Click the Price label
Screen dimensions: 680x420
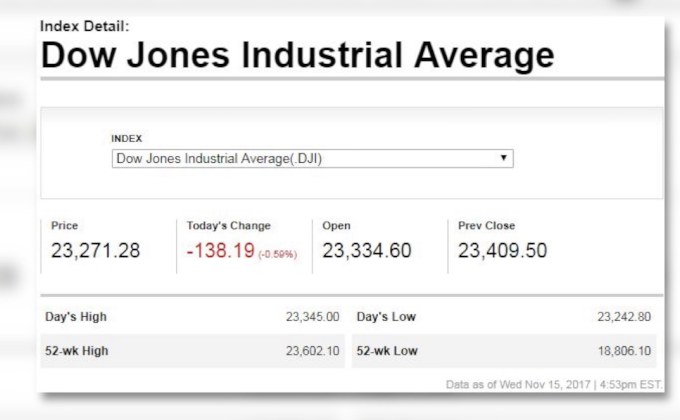(64, 226)
